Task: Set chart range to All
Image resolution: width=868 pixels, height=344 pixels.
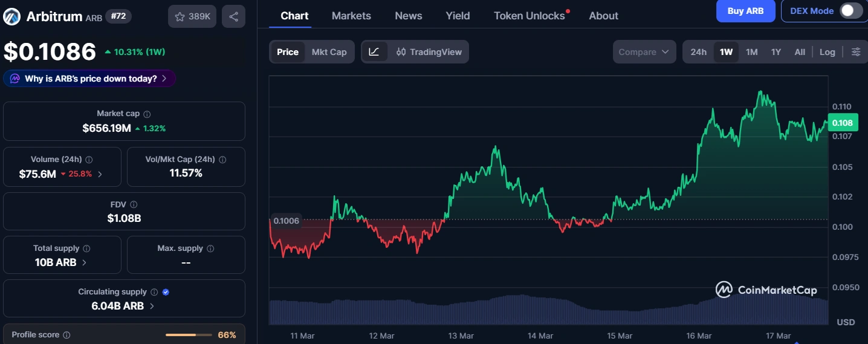Action: 800,52
